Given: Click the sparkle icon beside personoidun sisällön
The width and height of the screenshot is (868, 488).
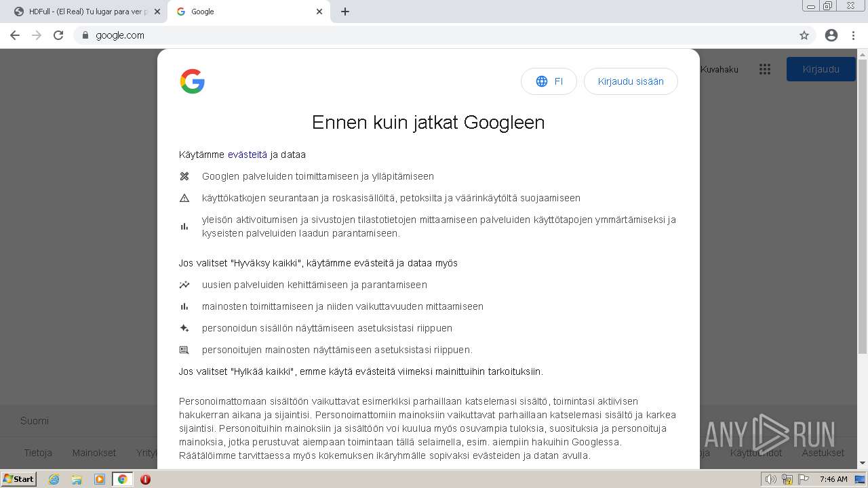Looking at the screenshot, I should [x=184, y=328].
